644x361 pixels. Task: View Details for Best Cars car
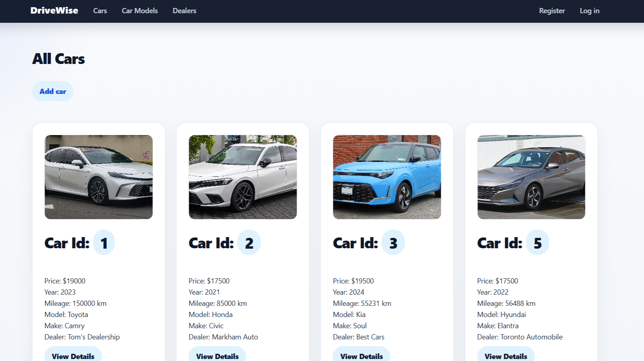point(361,356)
